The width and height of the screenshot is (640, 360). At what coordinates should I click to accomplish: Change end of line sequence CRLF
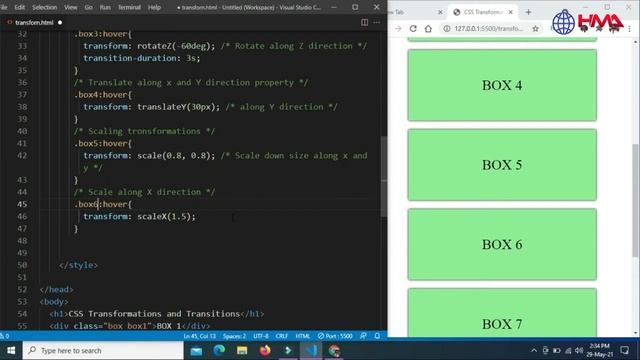pos(282,336)
